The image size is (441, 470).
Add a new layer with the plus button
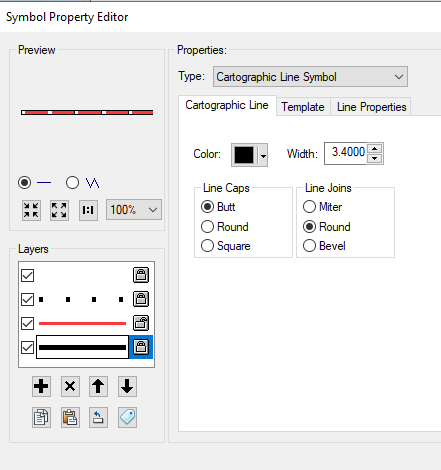point(41,386)
